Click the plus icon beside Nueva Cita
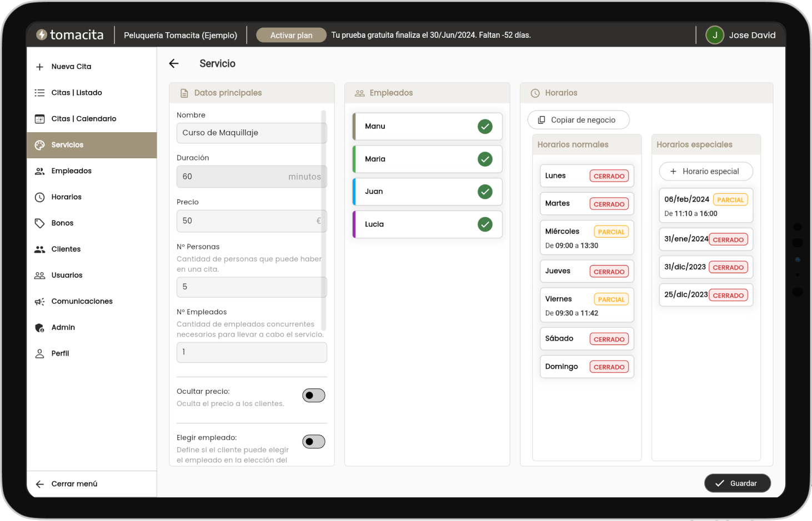 [x=39, y=67]
